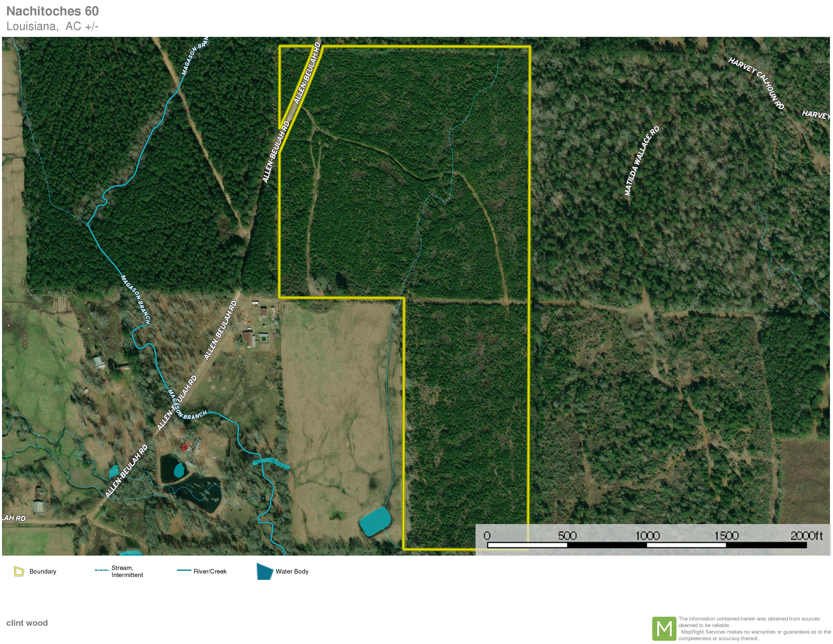Click the Water Body legend icon

[264, 571]
